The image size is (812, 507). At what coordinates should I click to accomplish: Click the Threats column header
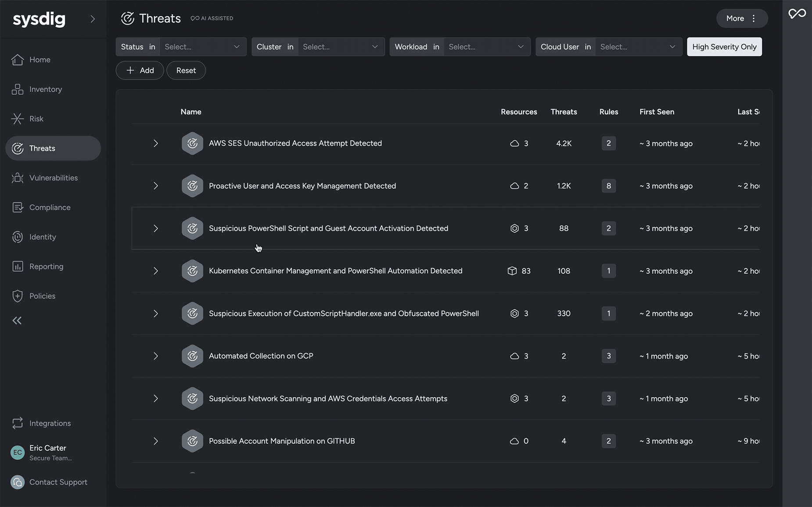pyautogui.click(x=564, y=112)
